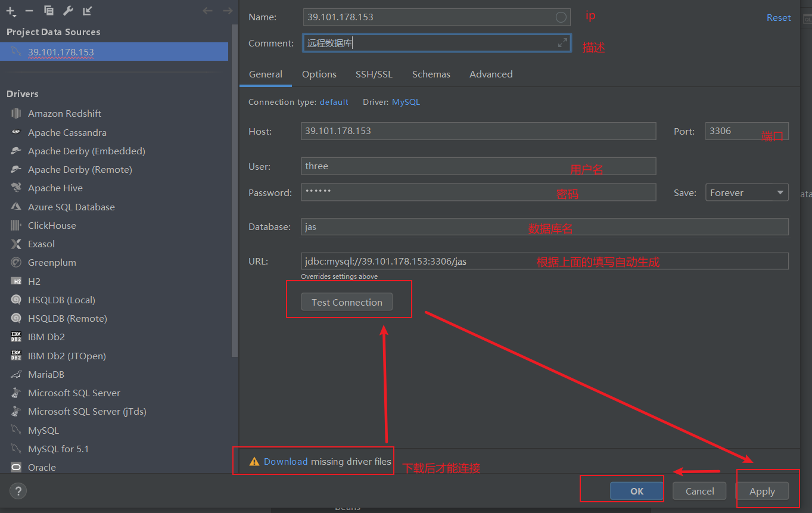Click into the Password field
Image resolution: width=812 pixels, height=513 pixels.
[x=478, y=192]
